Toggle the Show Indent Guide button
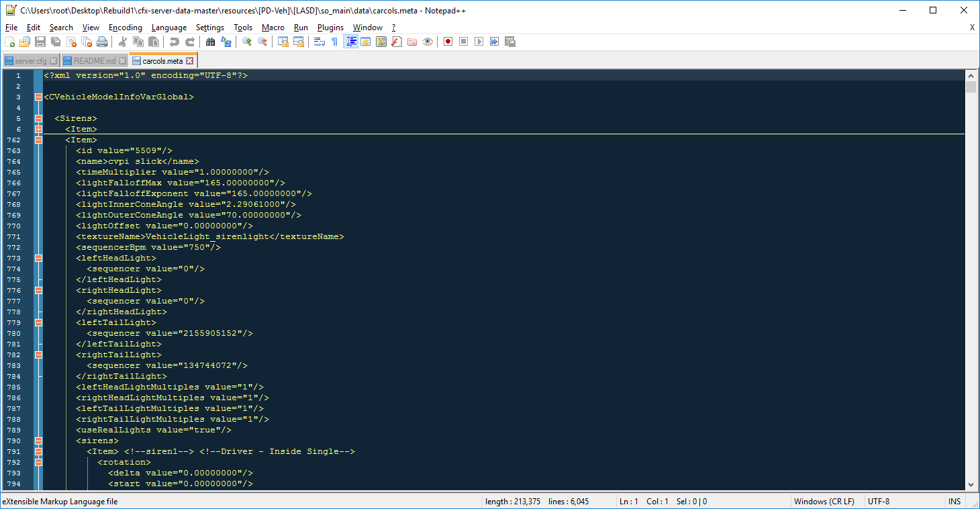Screen dimensions: 980x509 [350, 42]
